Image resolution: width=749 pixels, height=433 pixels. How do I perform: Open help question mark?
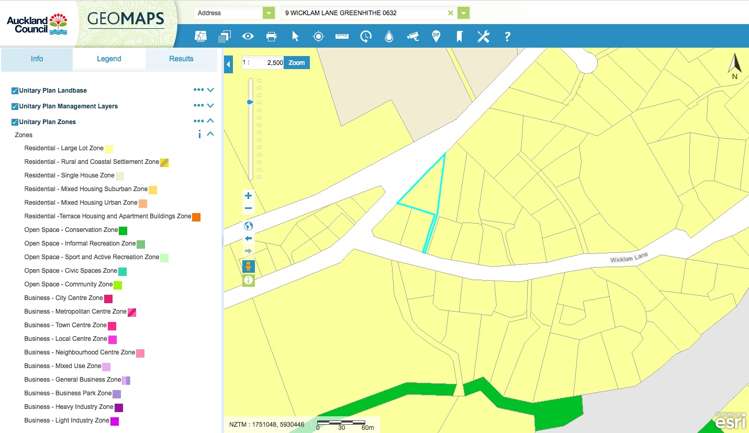tap(507, 37)
